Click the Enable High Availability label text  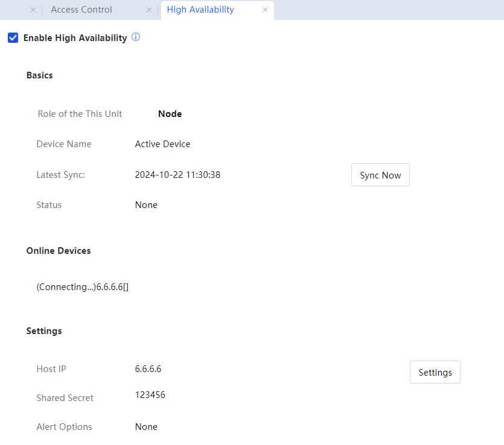tap(75, 38)
